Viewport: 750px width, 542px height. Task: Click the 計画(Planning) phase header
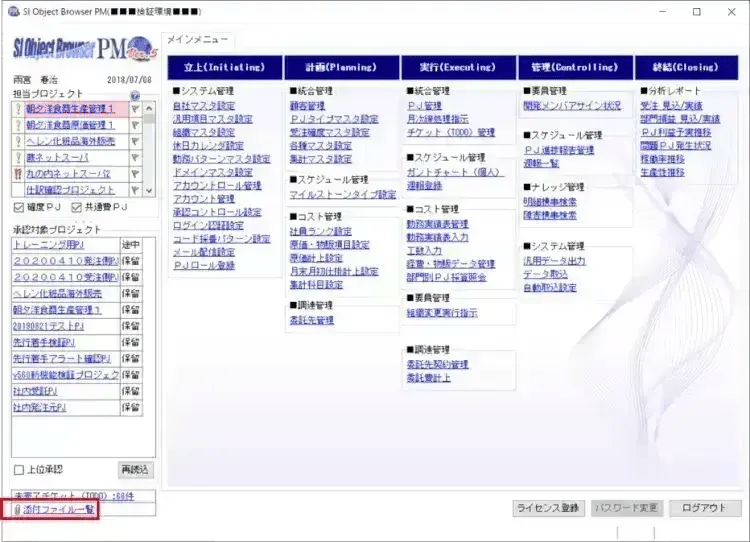(x=342, y=68)
